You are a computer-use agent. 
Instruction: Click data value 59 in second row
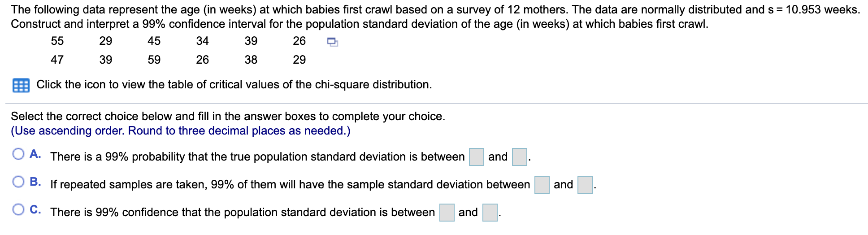coord(154,60)
